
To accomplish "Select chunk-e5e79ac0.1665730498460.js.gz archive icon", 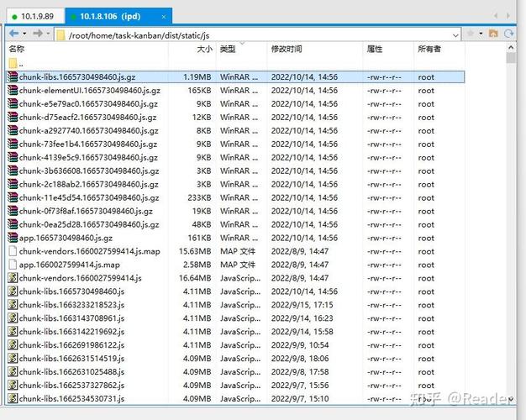I will pos(13,103).
